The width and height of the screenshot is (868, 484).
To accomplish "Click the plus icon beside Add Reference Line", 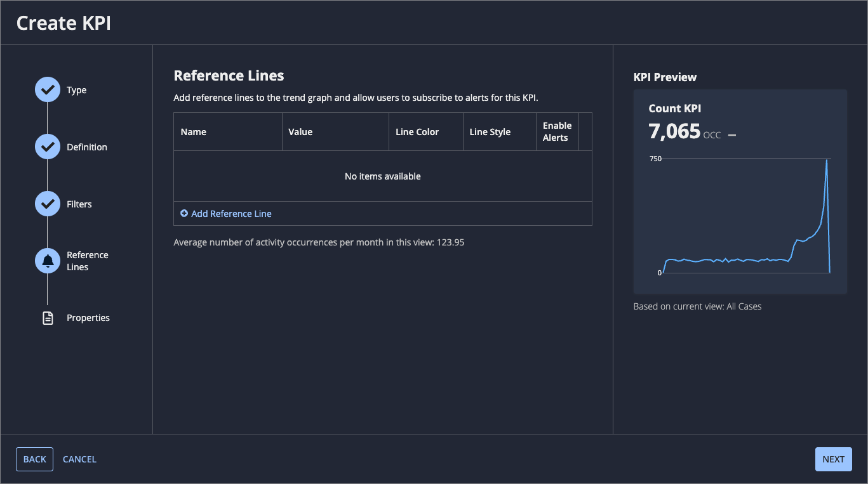I will [x=184, y=214].
